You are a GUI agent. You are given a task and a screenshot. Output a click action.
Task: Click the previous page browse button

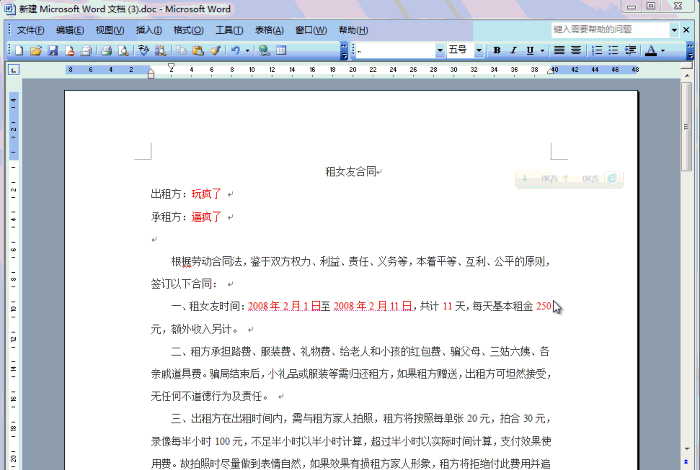click(687, 461)
